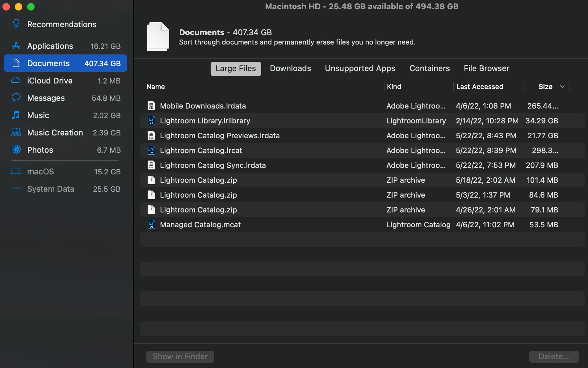Click the 53.5 MB size value
Screen dimensions: 588x368
point(544,225)
